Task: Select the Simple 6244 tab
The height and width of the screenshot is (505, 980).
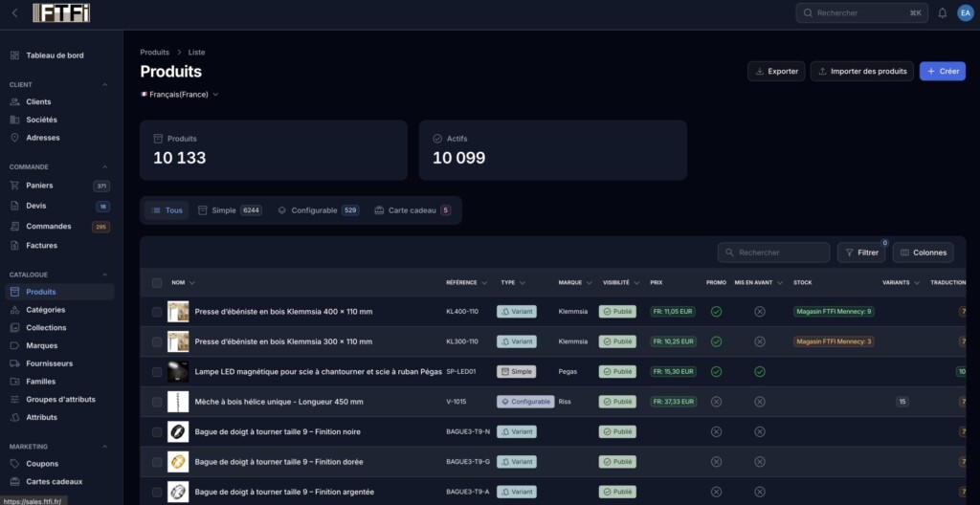Action: point(230,210)
